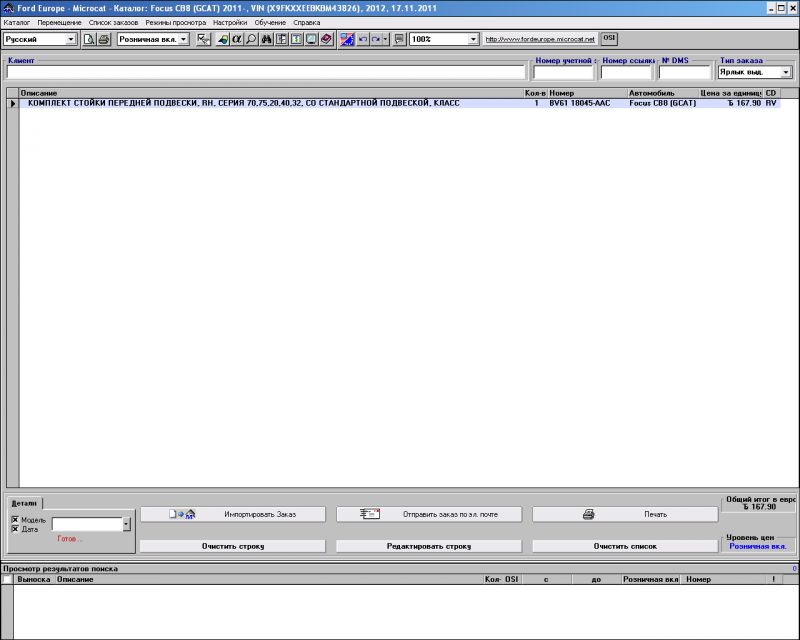800x640 pixels.
Task: Click the Microcat application icon in title bar
Action: (9, 8)
